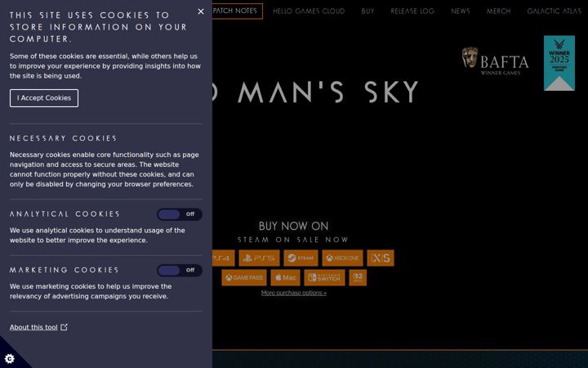Screen dimensions: 588x368
Task: Accept cookies with I Accept Cookies button
Action: coord(44,98)
